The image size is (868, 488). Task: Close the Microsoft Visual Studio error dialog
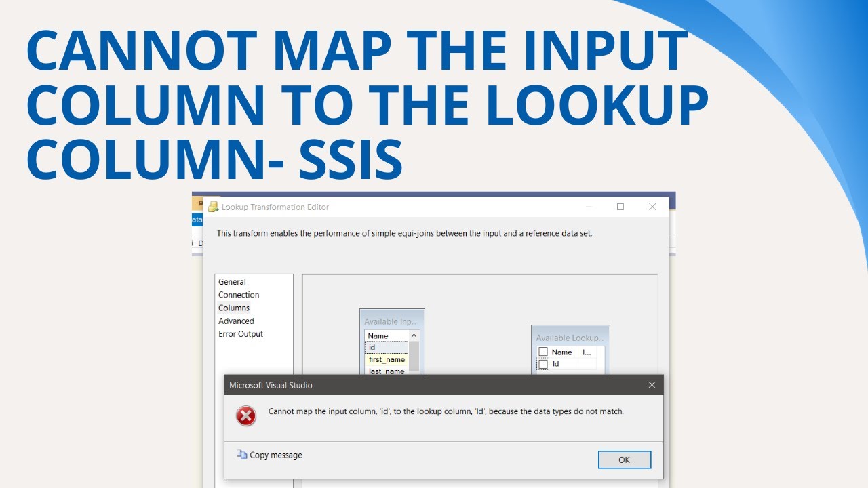pos(652,385)
